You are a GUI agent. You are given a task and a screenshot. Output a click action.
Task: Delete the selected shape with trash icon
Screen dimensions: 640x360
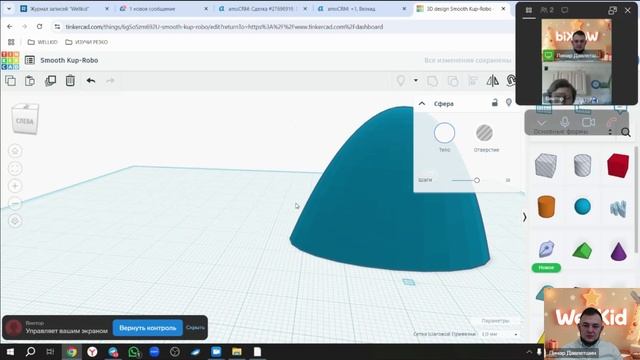tap(70, 81)
